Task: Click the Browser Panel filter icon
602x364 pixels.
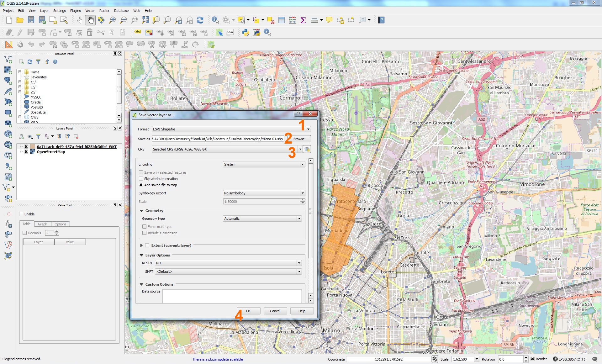Action: point(38,62)
